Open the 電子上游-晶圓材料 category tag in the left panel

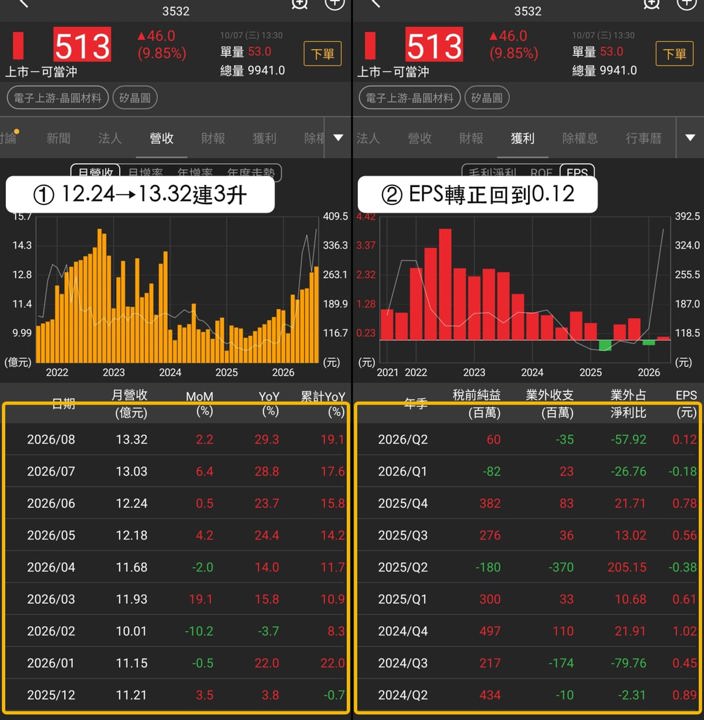(57, 98)
